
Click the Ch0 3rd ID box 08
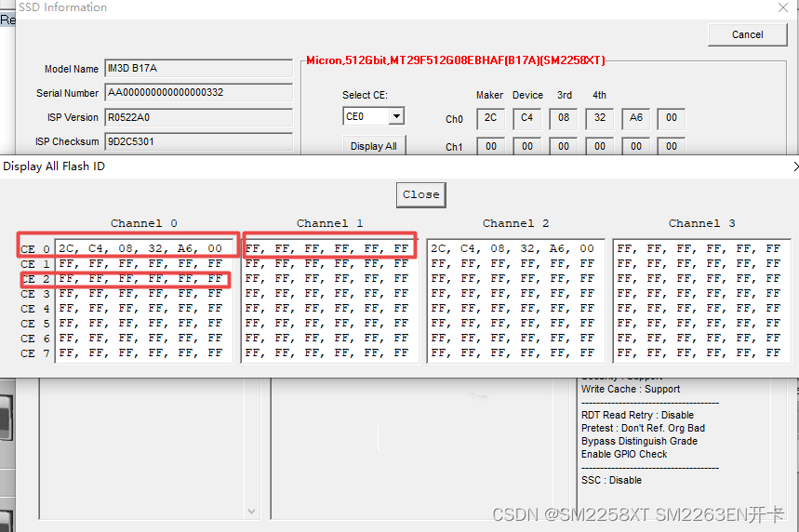563,118
